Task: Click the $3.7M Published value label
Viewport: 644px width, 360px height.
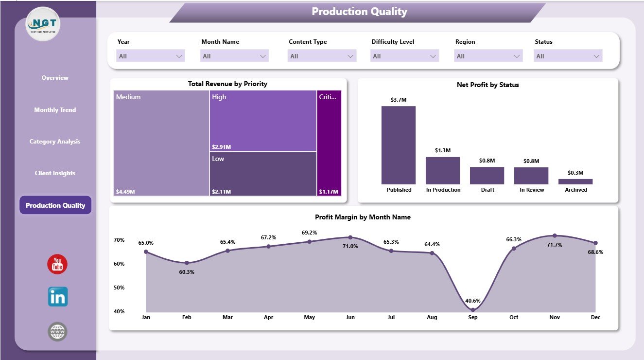Action: (x=399, y=100)
